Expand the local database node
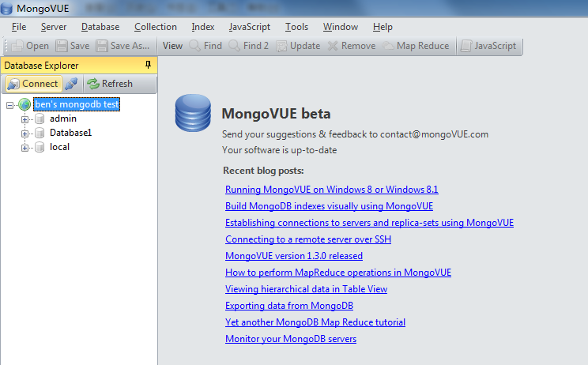 click(24, 148)
